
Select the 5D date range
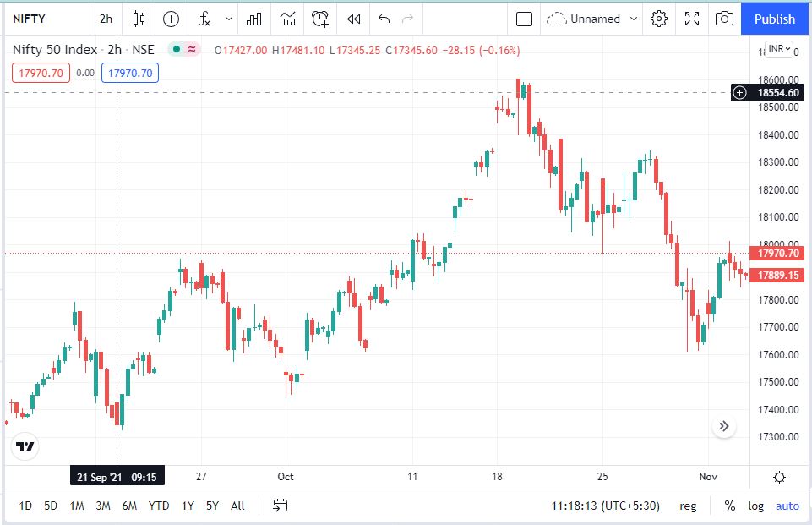tap(51, 506)
